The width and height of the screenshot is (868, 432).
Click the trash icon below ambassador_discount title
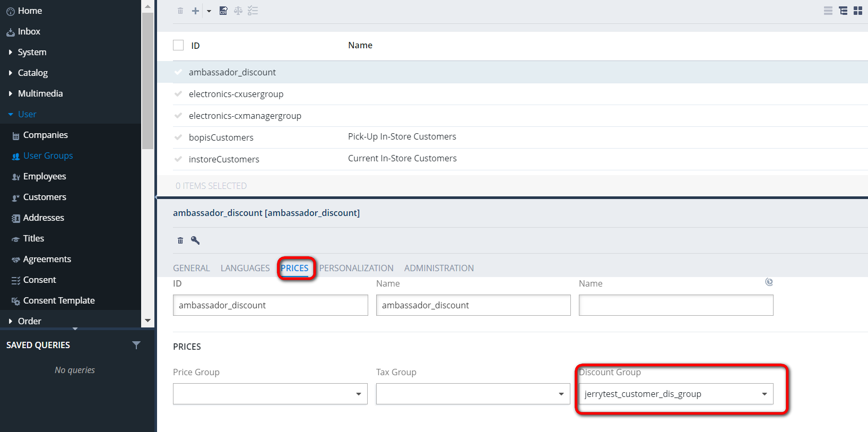click(180, 240)
